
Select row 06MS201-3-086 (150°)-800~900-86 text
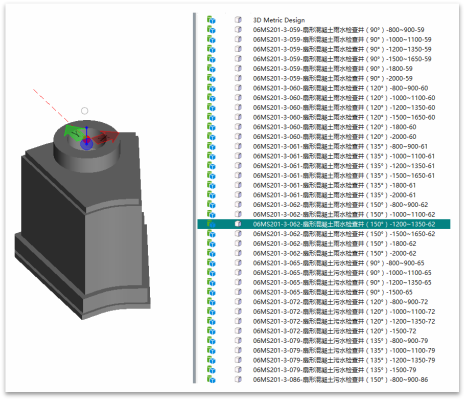pos(340,379)
